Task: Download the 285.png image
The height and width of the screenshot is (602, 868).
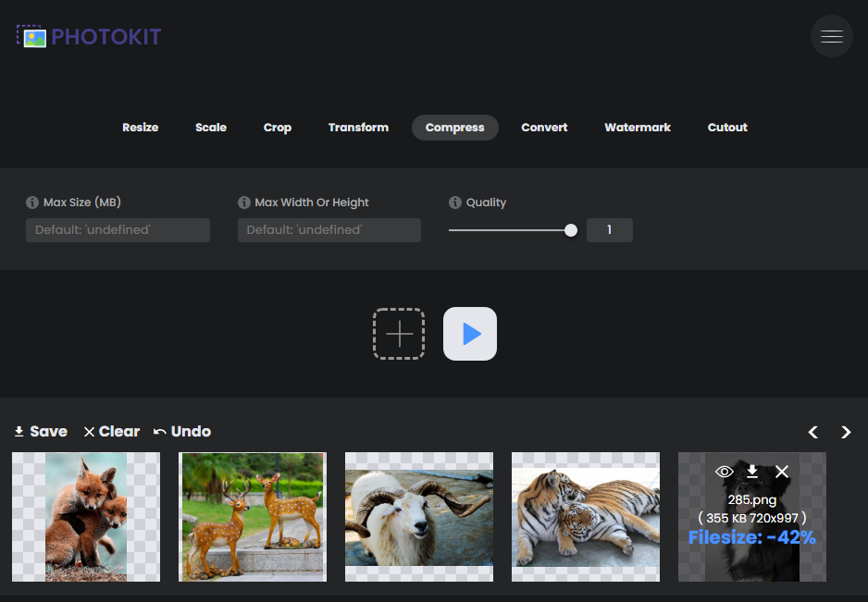Action: (x=752, y=472)
